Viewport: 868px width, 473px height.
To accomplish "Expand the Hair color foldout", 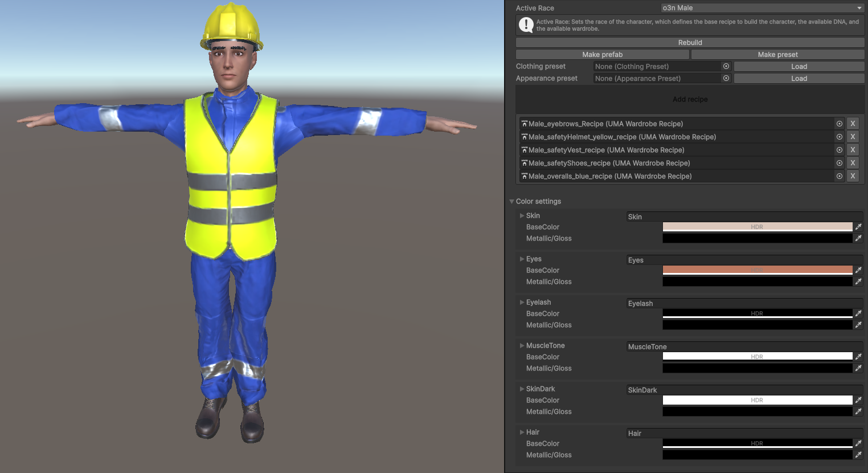I will coord(522,432).
